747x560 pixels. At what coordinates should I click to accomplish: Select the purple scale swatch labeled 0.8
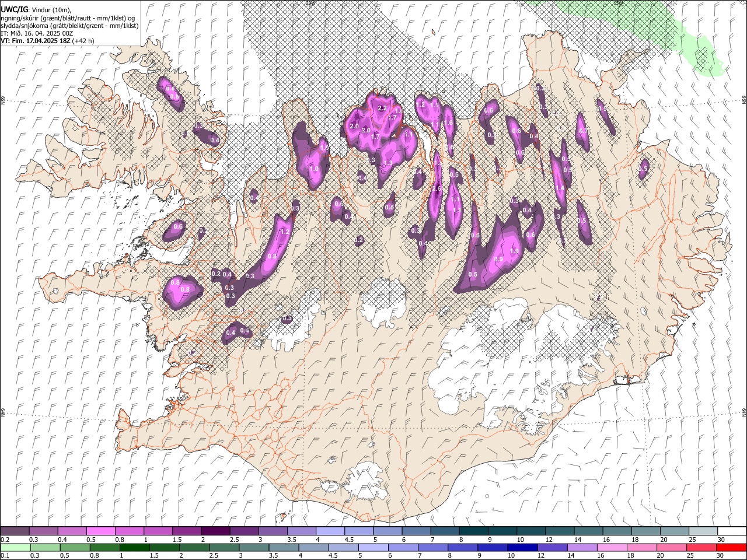point(129,531)
